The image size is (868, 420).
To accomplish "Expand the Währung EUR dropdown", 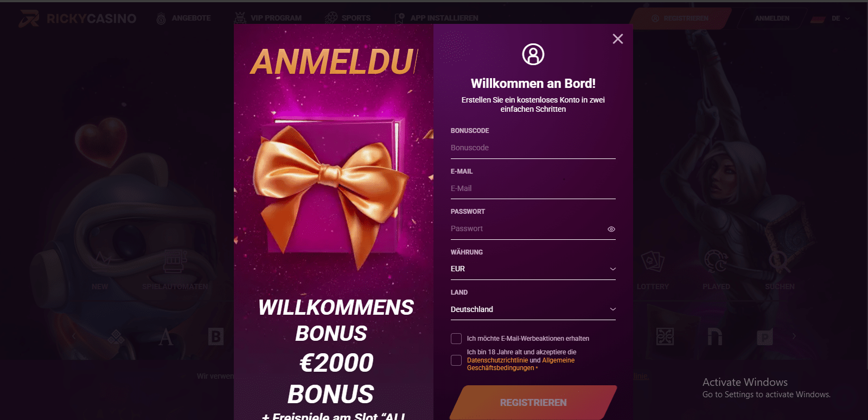I will (x=533, y=269).
